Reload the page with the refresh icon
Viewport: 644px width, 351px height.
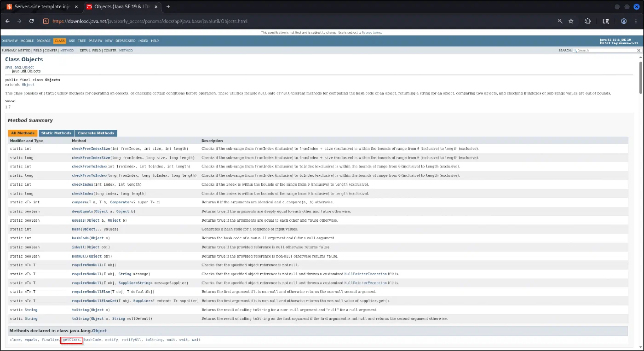31,21
